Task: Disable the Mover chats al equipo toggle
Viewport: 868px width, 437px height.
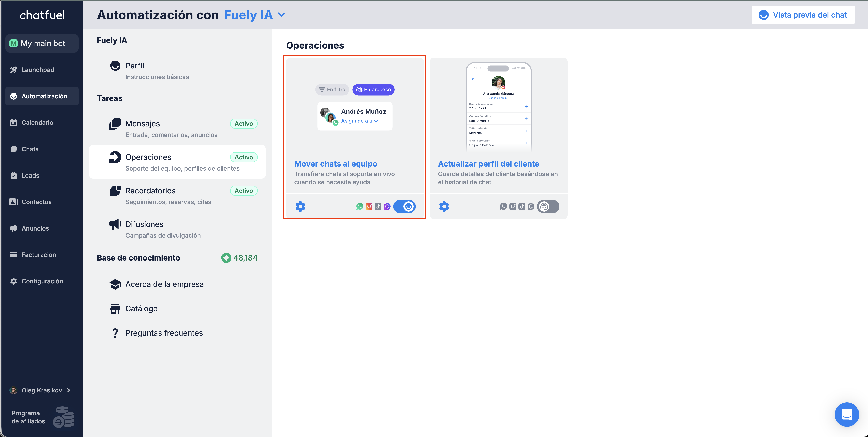Action: [x=404, y=206]
